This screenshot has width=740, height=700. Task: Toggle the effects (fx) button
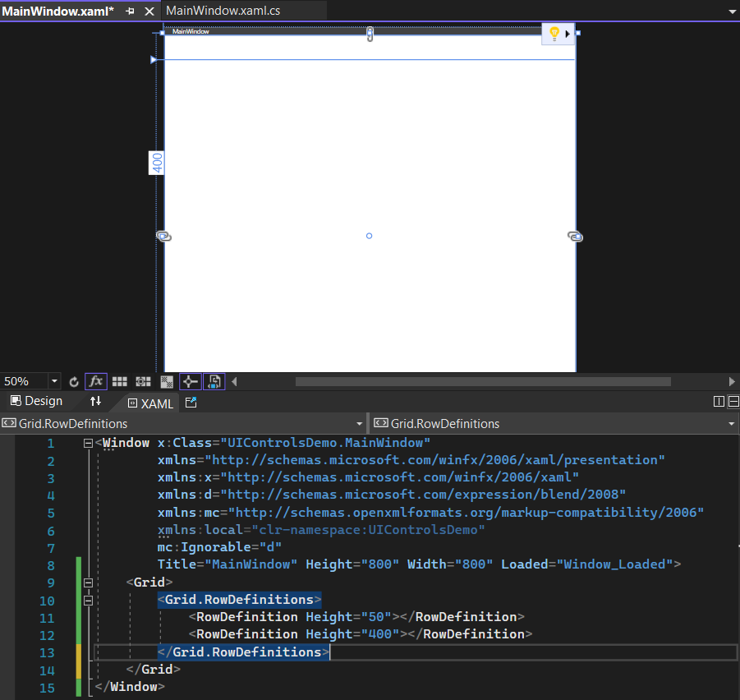click(x=96, y=381)
